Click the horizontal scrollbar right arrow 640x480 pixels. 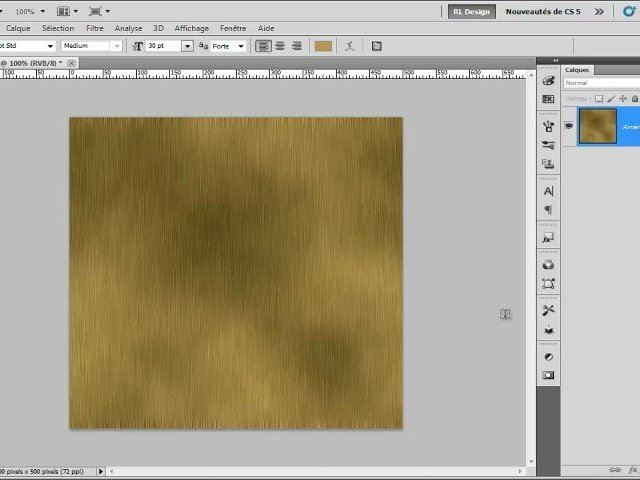tap(520, 471)
